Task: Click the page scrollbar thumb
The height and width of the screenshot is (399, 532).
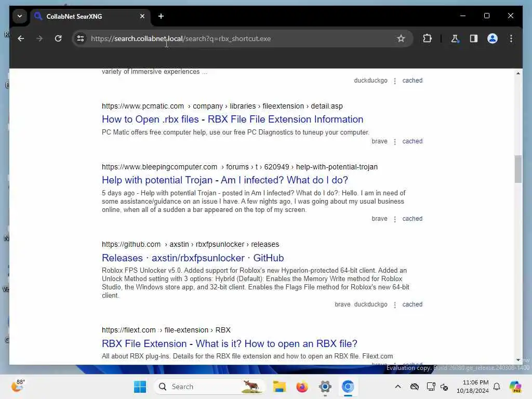Action: click(518, 169)
